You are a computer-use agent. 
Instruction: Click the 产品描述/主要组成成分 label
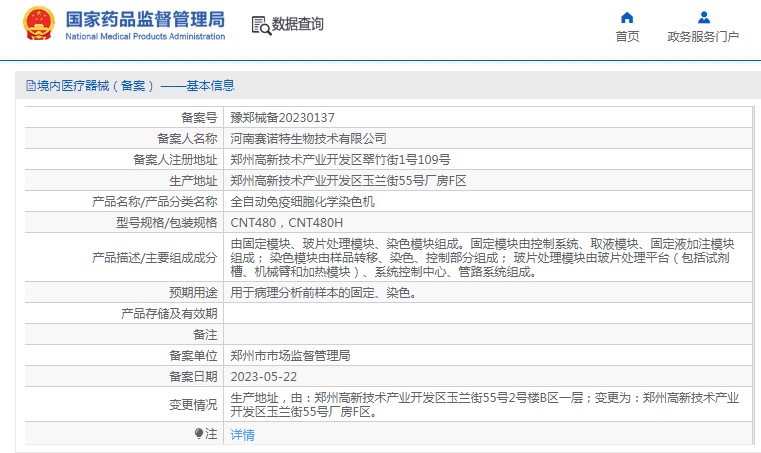click(154, 257)
